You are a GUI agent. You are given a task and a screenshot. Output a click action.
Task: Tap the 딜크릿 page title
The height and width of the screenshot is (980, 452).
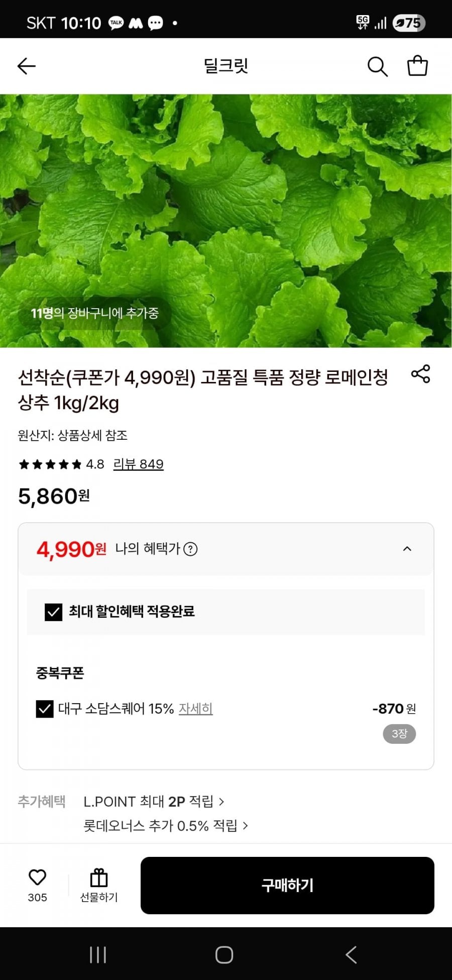pyautogui.click(x=226, y=66)
